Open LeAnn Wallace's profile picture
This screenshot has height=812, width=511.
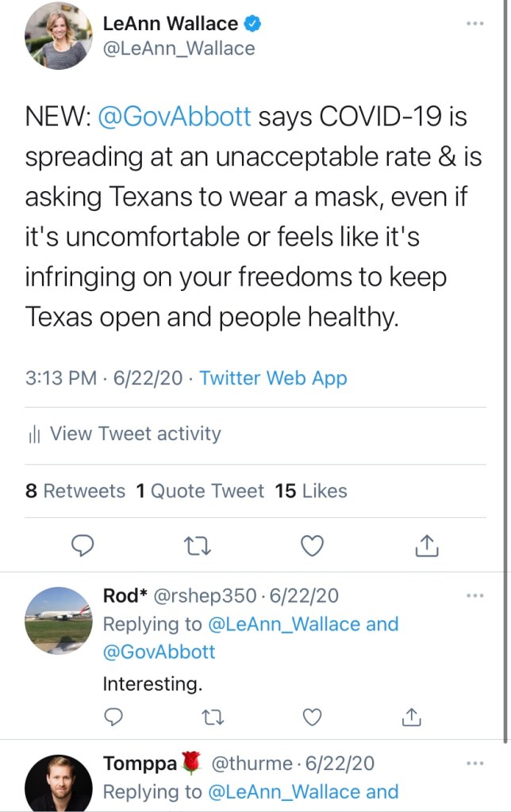(x=59, y=36)
